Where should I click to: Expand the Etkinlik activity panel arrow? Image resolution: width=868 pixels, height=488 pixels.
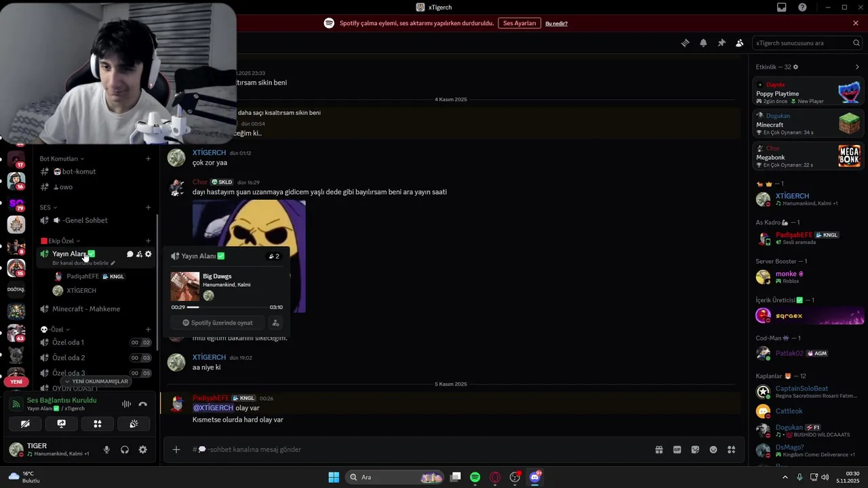857,67
